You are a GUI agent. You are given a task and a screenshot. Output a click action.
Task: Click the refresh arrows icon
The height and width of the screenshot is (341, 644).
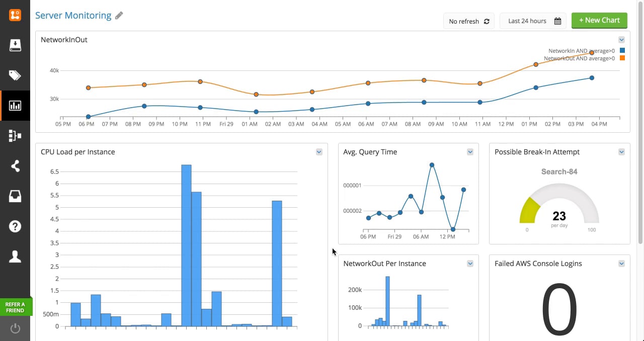(x=487, y=21)
